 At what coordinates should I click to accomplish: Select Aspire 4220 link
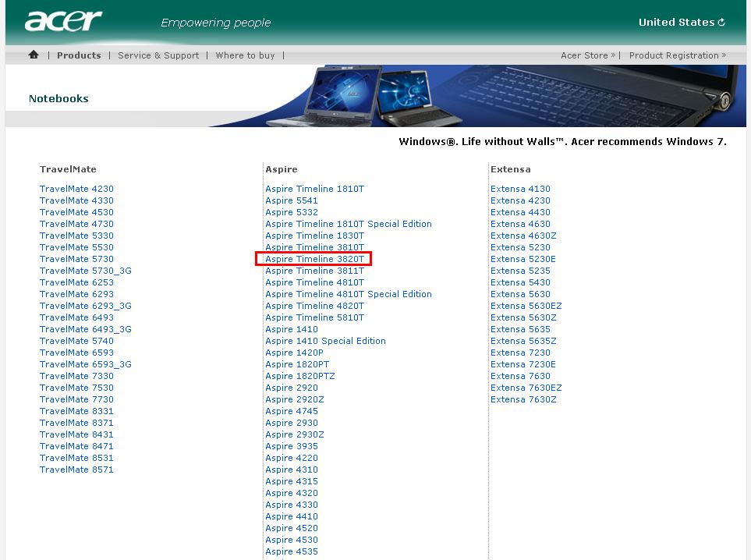(292, 458)
